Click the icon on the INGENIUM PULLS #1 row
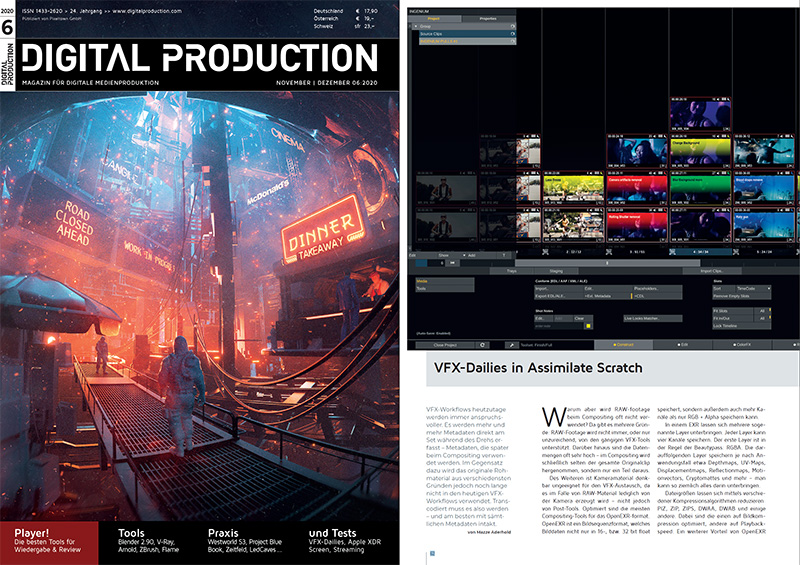 click(513, 41)
